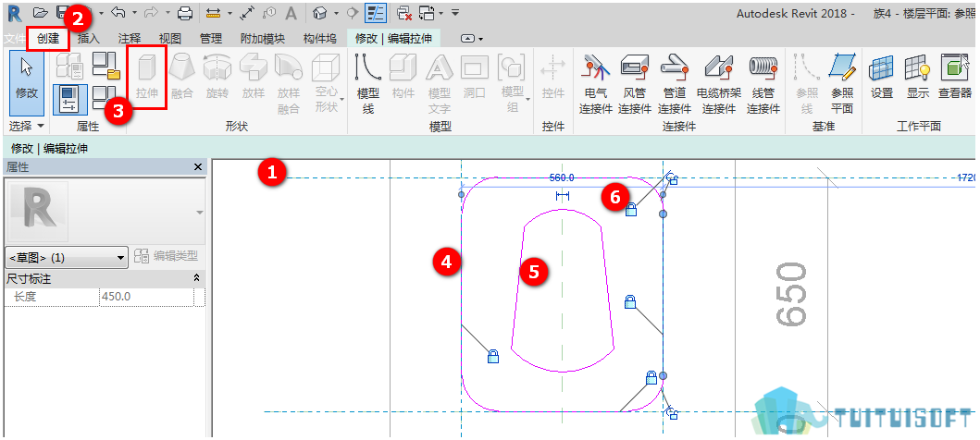Click the 长度 value field showing 450.0

pos(152,297)
